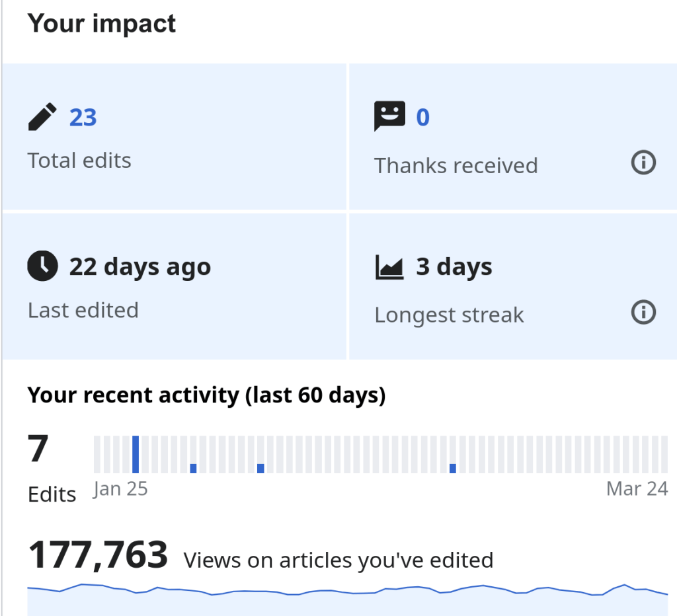Screen dimensions: 677x616
Task: Click the pencil edit icon
Action: [42, 117]
